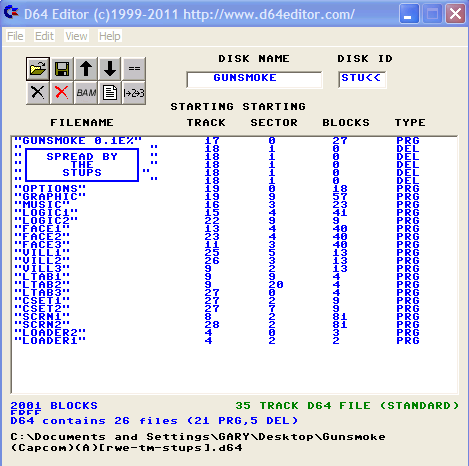Click the BLOCKS column header
This screenshot has width=469, height=466.
click(x=346, y=123)
